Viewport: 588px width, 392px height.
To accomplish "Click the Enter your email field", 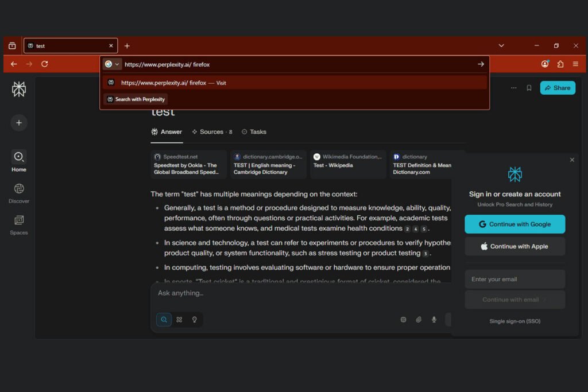I will [515, 279].
